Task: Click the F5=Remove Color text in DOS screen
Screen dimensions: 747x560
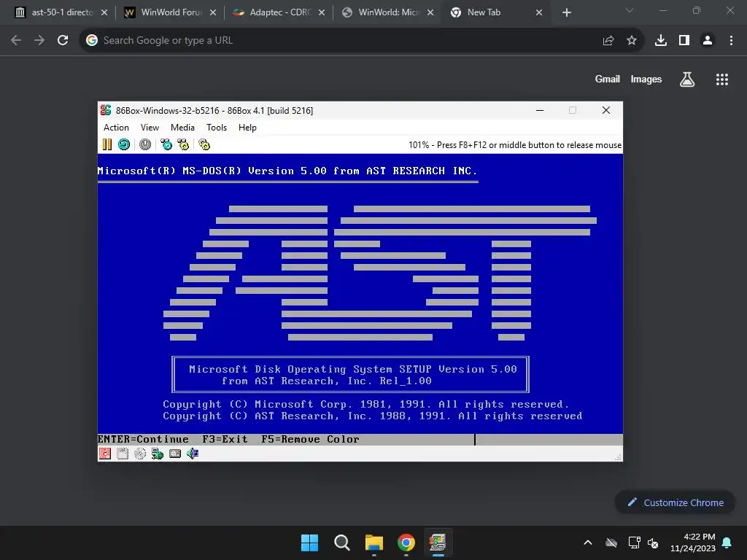Action: (310, 439)
